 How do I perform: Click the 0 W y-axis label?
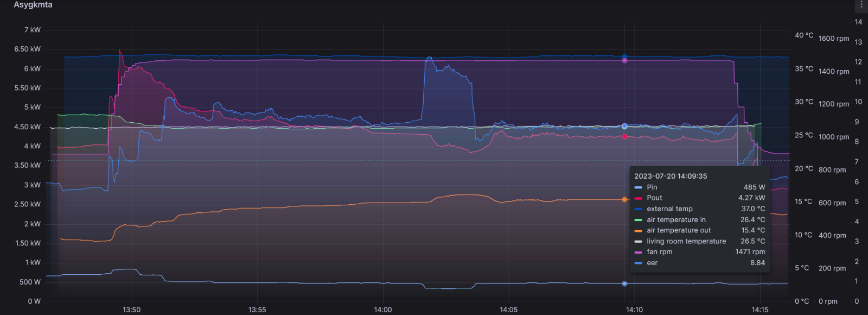(x=34, y=301)
